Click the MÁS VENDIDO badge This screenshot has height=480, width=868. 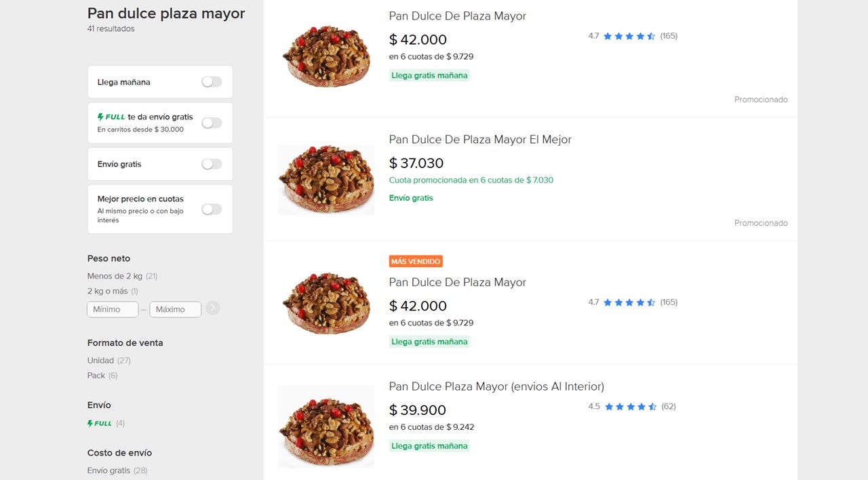tap(415, 261)
